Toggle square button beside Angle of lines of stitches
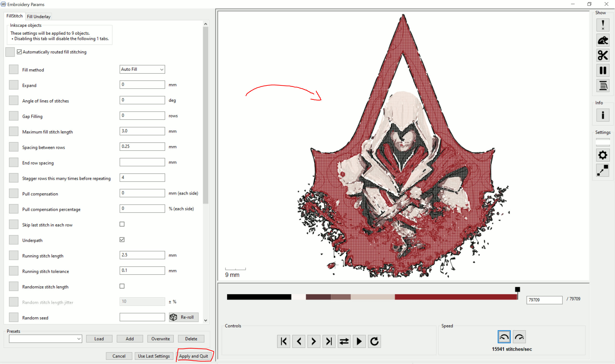 pos(14,100)
